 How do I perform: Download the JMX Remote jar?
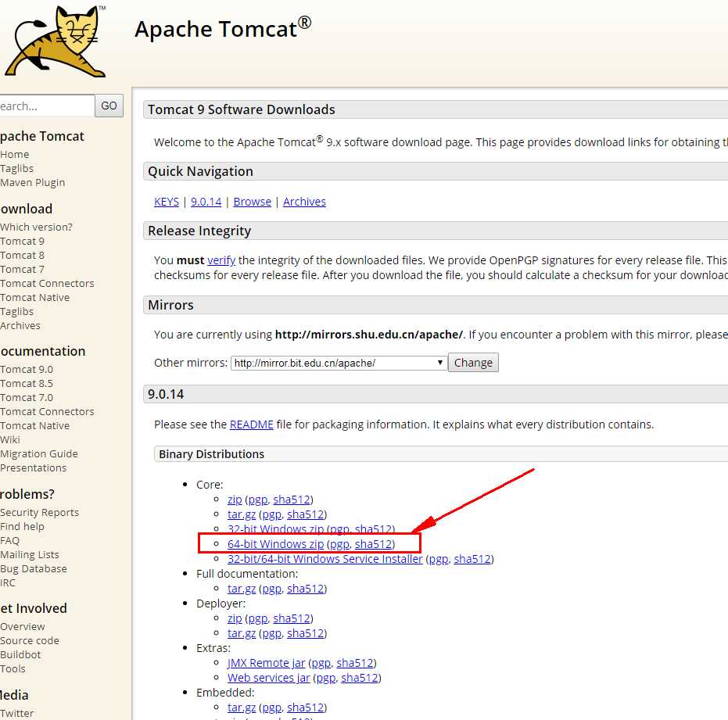click(x=267, y=664)
